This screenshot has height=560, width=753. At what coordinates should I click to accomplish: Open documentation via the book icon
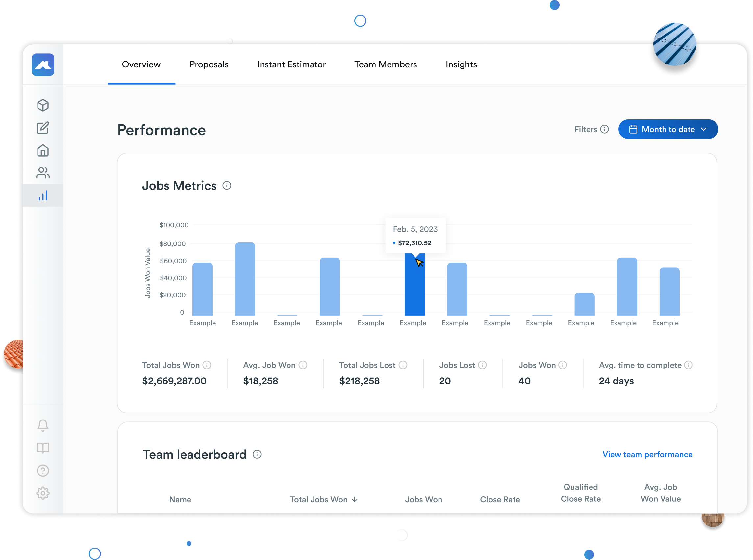coord(43,448)
